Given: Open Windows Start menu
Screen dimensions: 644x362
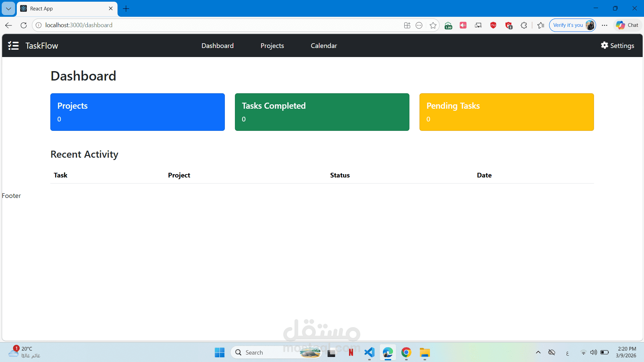Looking at the screenshot, I should [219, 352].
